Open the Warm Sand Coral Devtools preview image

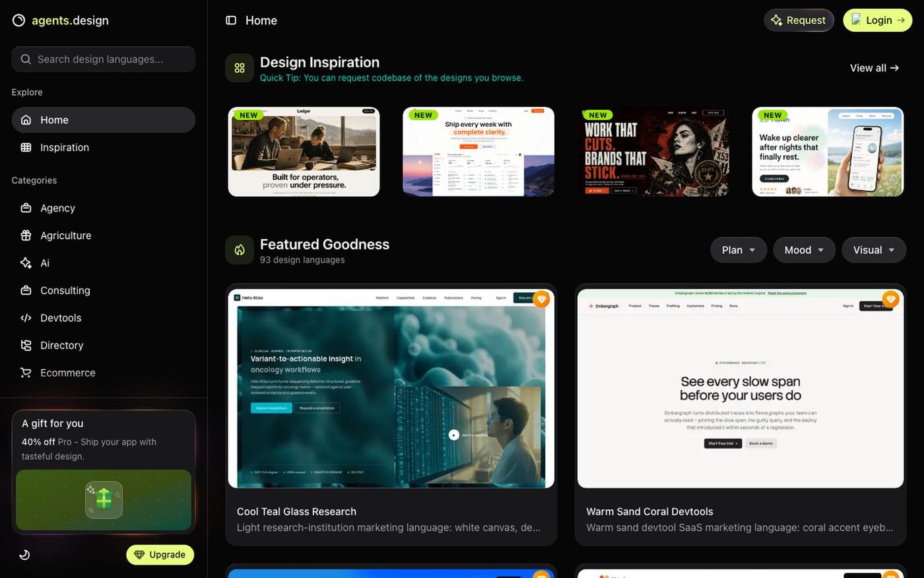(741, 388)
